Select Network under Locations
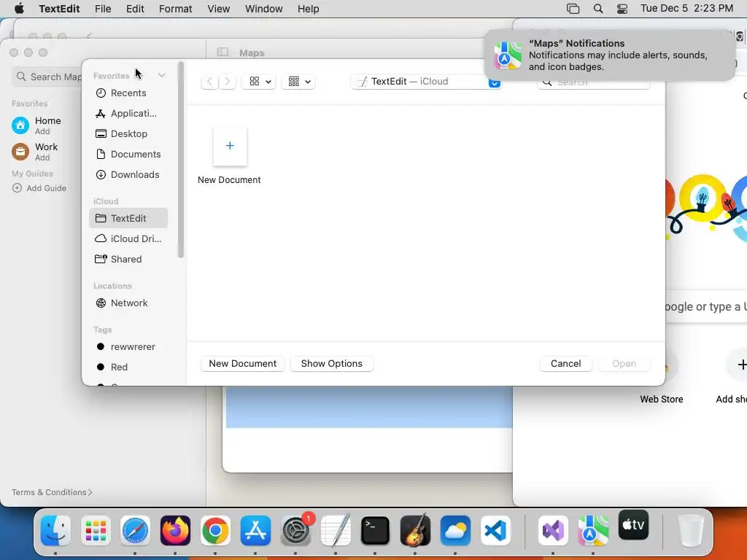The width and height of the screenshot is (747, 560). (x=128, y=303)
